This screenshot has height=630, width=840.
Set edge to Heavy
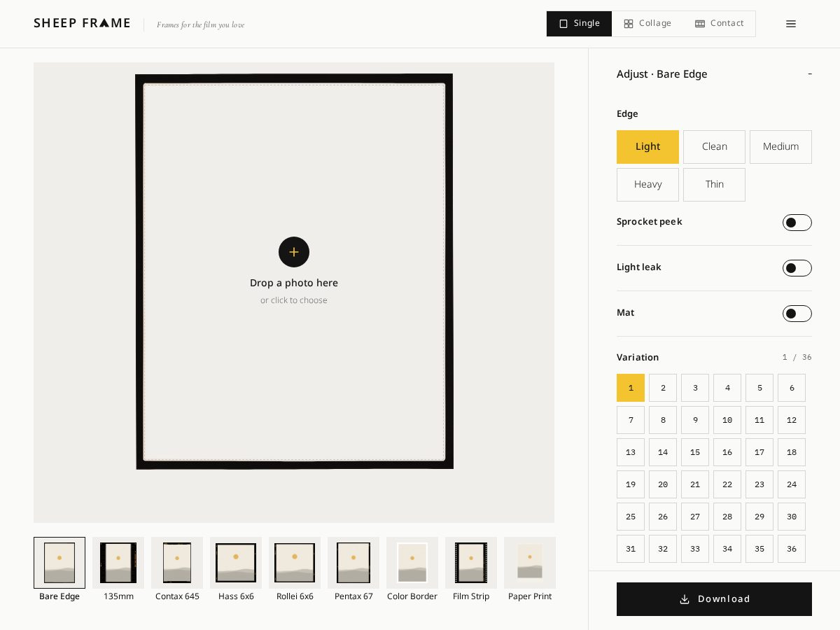pyautogui.click(x=647, y=185)
